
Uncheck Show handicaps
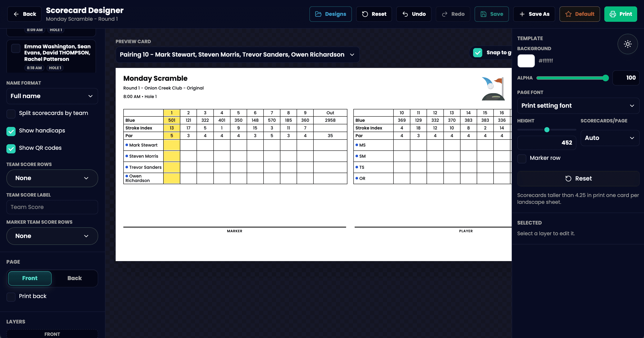click(11, 131)
